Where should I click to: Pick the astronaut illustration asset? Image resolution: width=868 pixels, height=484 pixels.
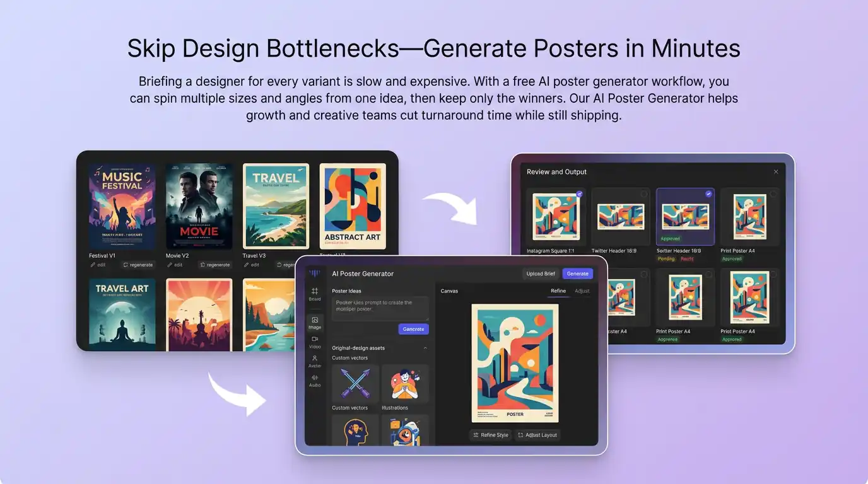tap(405, 430)
